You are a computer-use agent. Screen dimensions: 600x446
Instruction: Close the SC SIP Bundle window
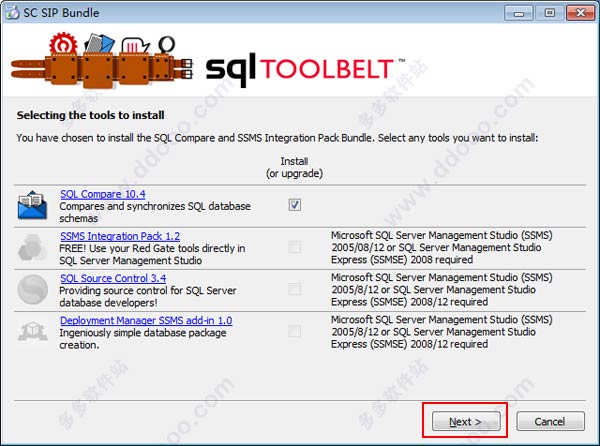click(x=580, y=13)
